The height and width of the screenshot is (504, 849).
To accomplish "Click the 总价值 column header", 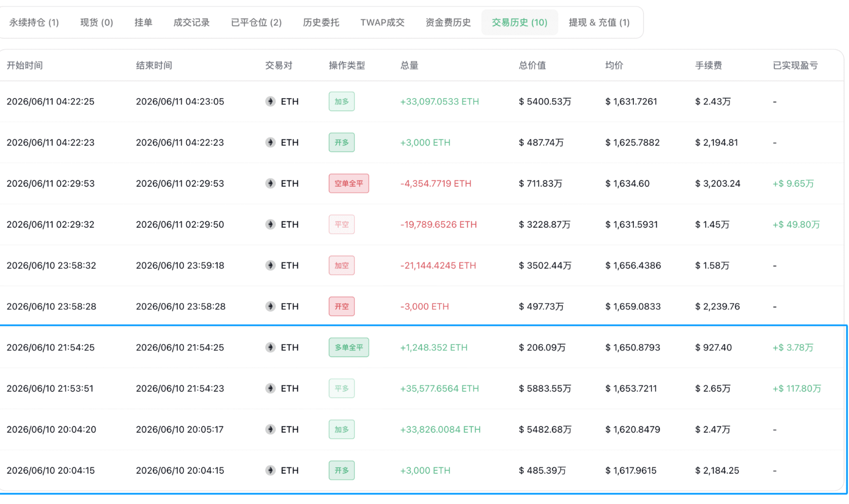I will [532, 65].
